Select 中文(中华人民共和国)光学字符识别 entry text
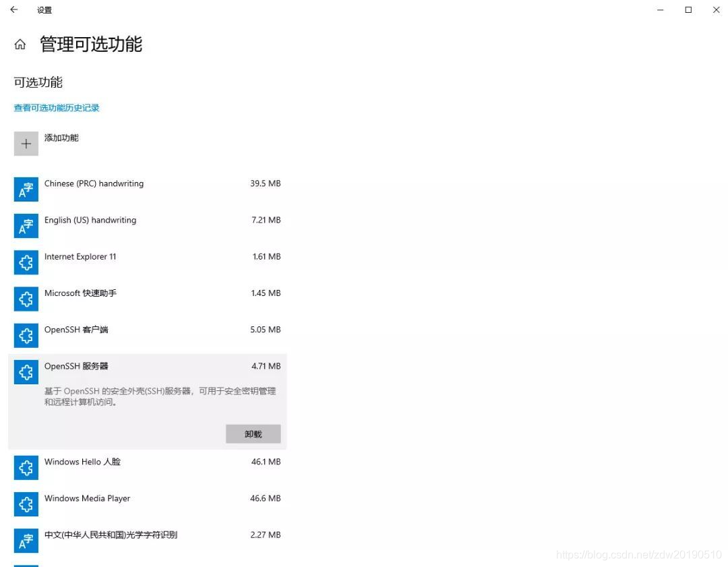This screenshot has height=567, width=728. pos(111,535)
